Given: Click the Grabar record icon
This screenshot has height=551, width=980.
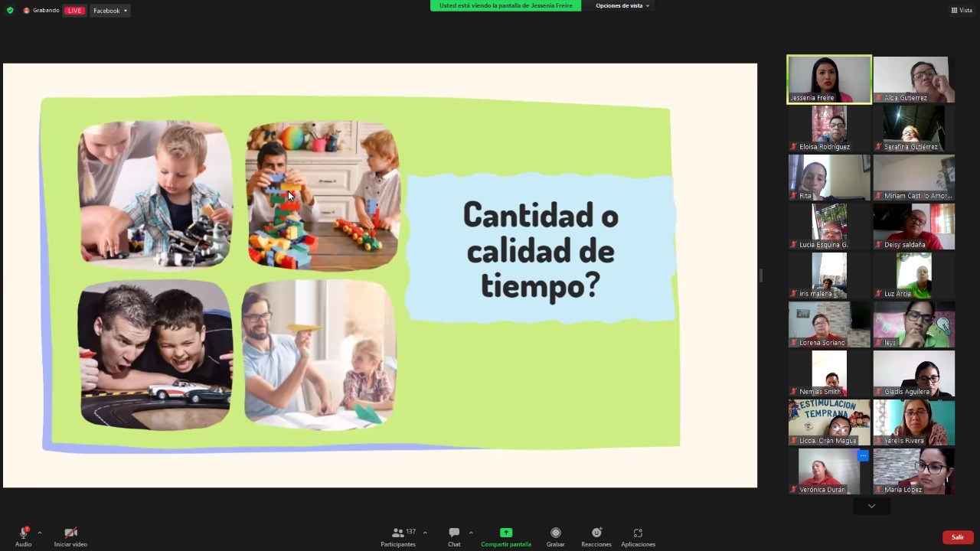Looking at the screenshot, I should (x=556, y=533).
